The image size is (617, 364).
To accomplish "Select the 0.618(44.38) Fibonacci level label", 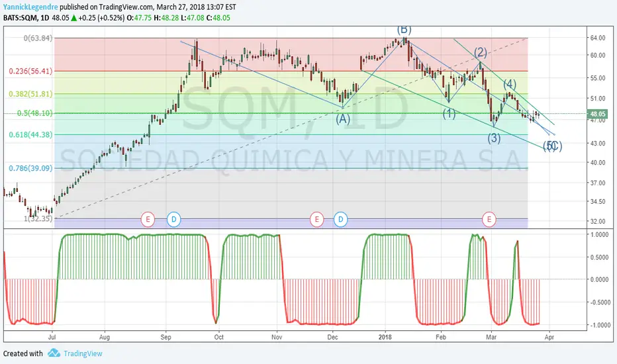I will (x=30, y=134).
